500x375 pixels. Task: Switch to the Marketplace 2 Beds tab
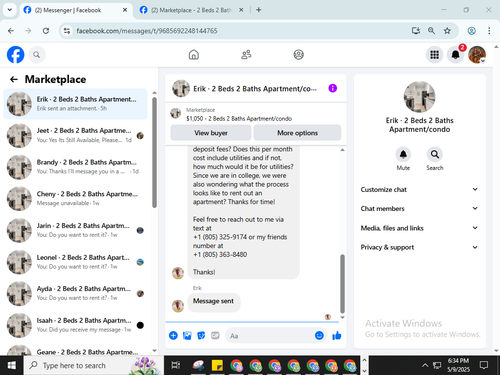click(x=192, y=10)
